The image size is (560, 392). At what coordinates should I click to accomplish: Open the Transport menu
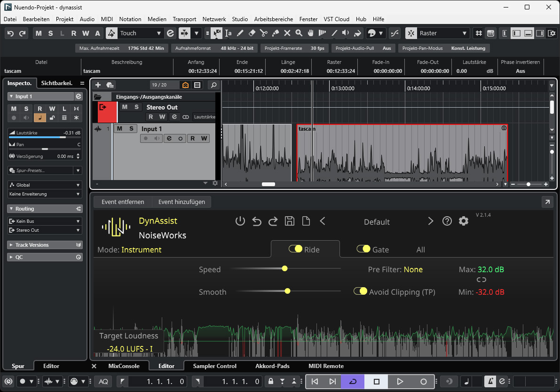(x=184, y=19)
